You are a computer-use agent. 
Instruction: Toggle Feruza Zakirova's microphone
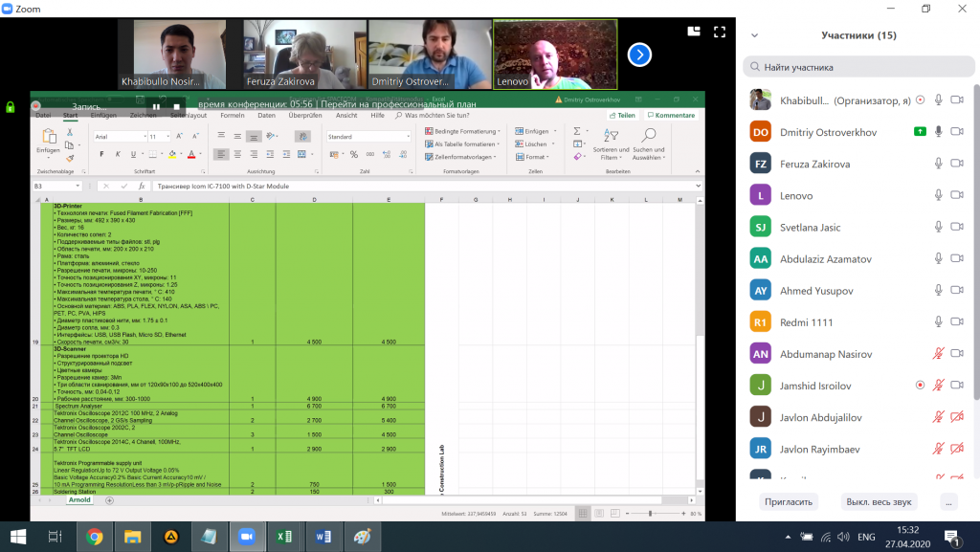tap(938, 164)
